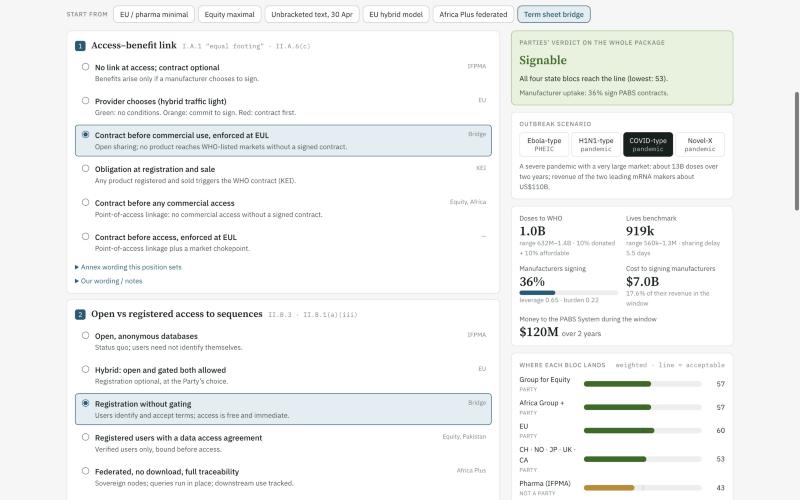Apply the 'Africa Plus federated' preset
The image size is (800, 500).
473,14
